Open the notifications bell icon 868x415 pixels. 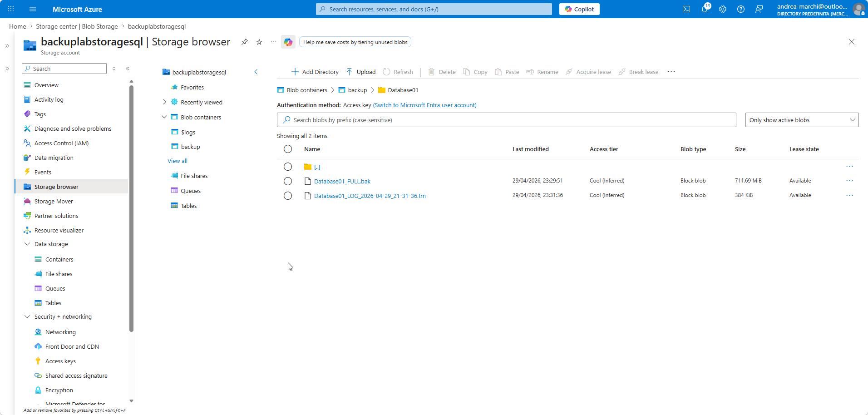[x=705, y=9]
